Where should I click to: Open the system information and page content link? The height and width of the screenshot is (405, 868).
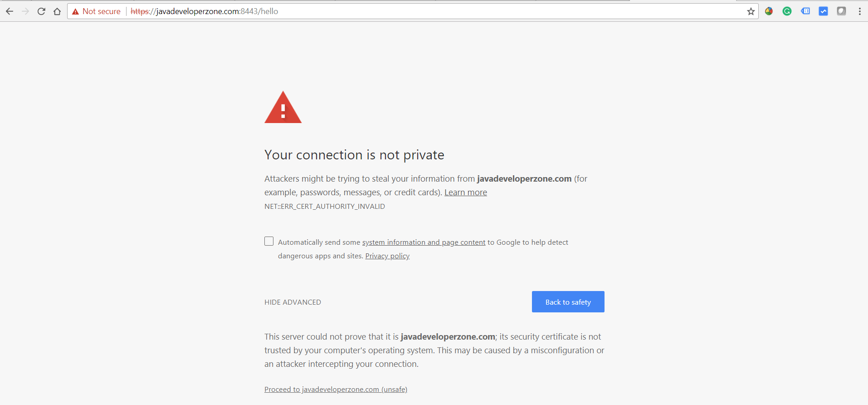[424, 242]
